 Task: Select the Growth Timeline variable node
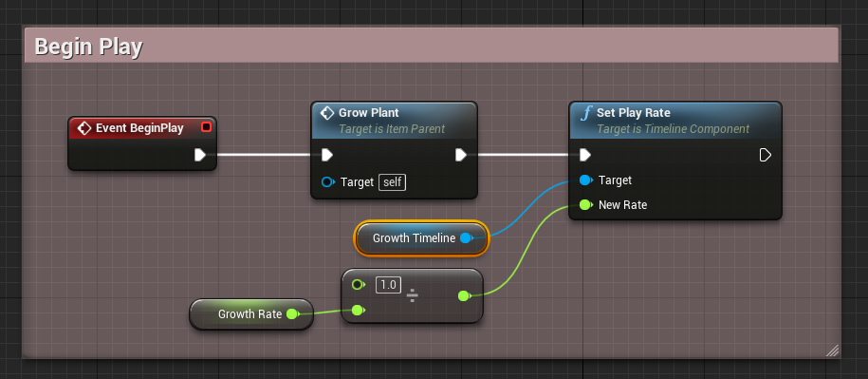coord(421,238)
